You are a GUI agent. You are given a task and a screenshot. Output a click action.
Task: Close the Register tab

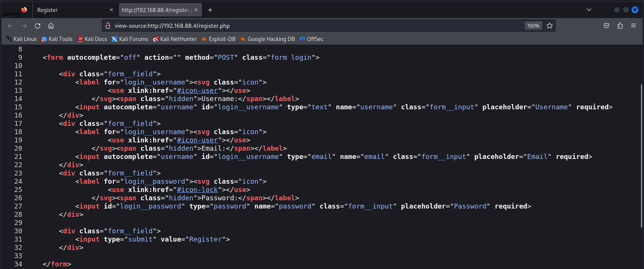tap(111, 10)
